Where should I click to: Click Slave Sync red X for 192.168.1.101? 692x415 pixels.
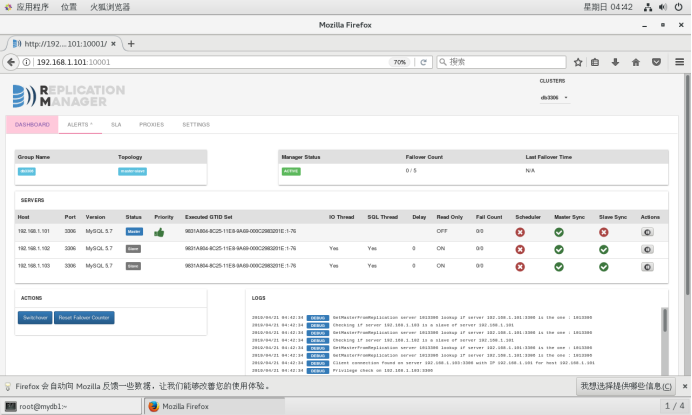[x=604, y=232]
